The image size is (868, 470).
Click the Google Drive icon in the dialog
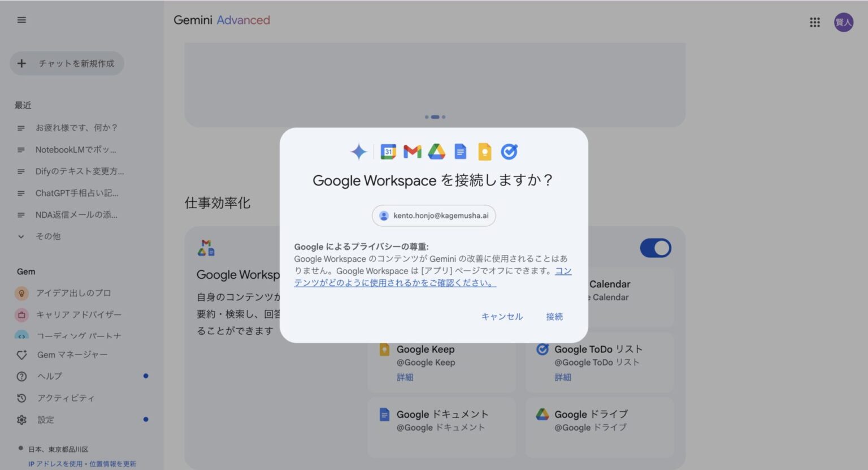coord(436,151)
